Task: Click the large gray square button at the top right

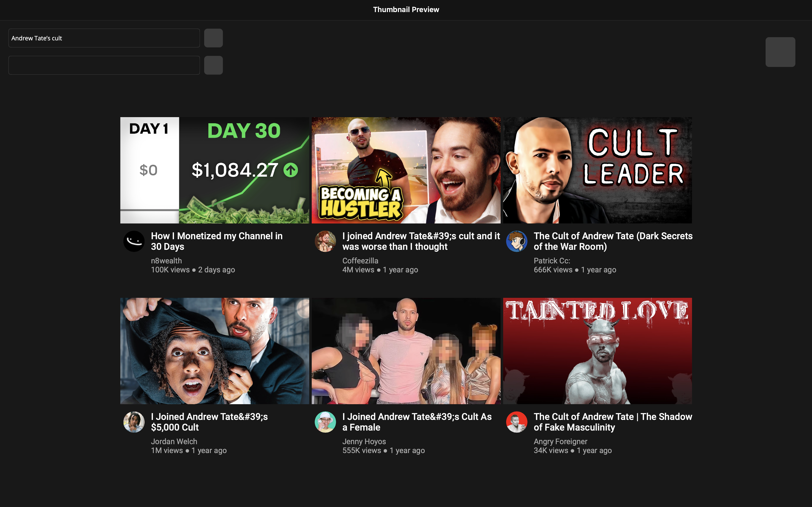Action: pyautogui.click(x=780, y=52)
